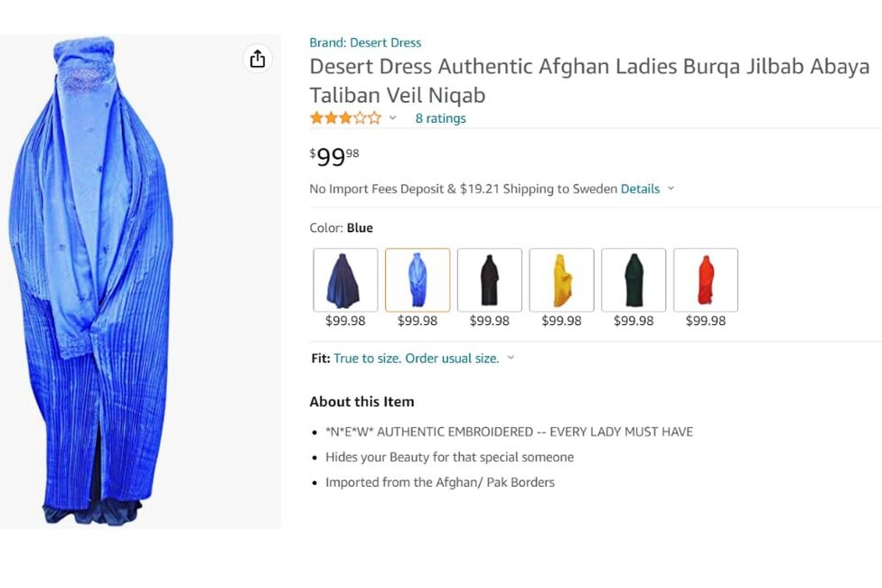Click True to size fit link
882x588 pixels.
click(416, 359)
